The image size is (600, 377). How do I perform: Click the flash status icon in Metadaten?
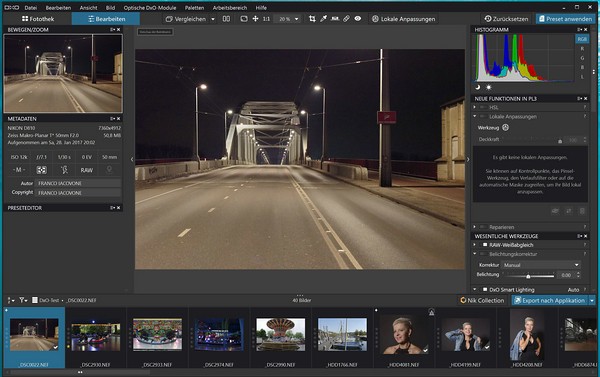64,170
